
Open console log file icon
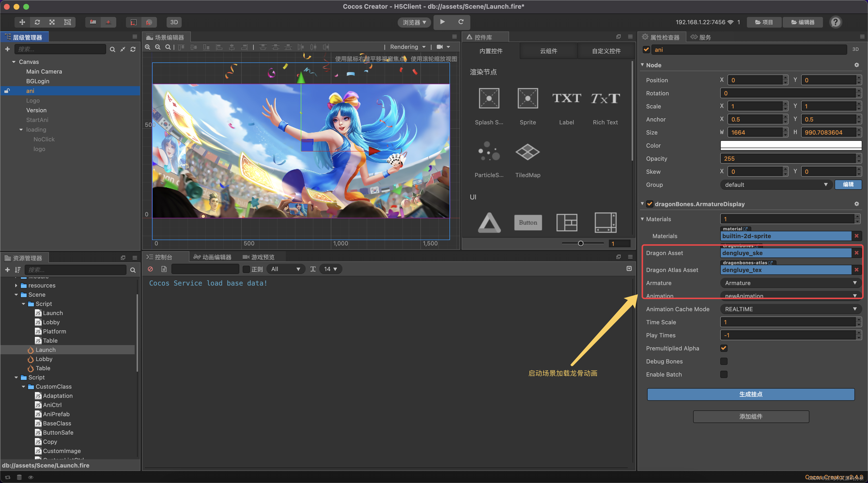164,269
